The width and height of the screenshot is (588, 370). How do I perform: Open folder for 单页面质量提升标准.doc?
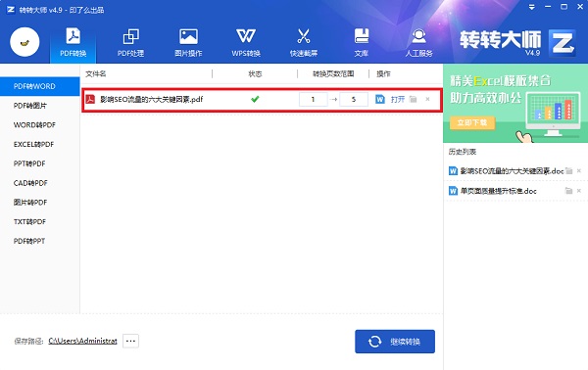tap(568, 191)
